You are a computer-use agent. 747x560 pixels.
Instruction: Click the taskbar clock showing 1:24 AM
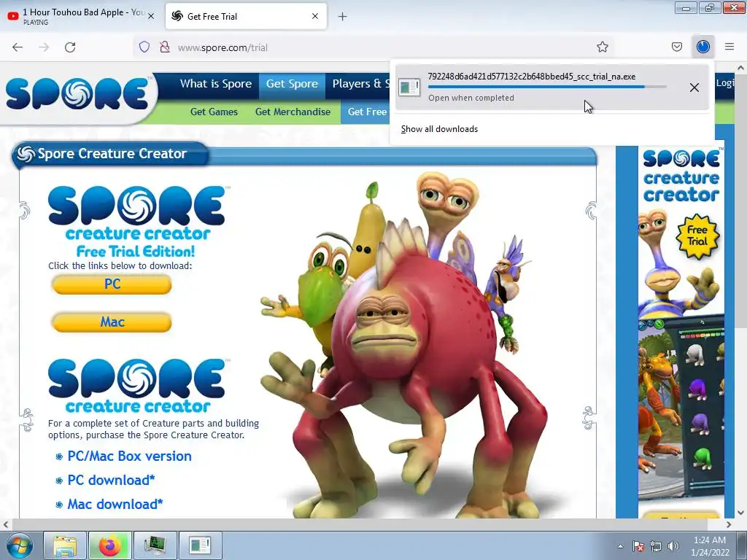pyautogui.click(x=710, y=546)
